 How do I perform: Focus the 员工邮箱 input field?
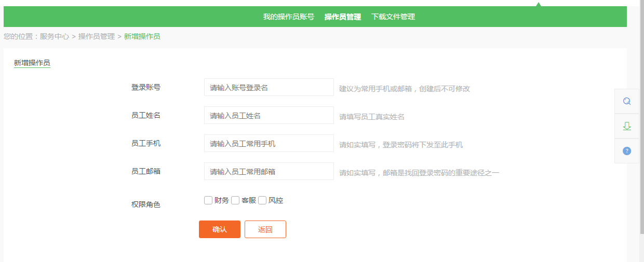pos(269,171)
